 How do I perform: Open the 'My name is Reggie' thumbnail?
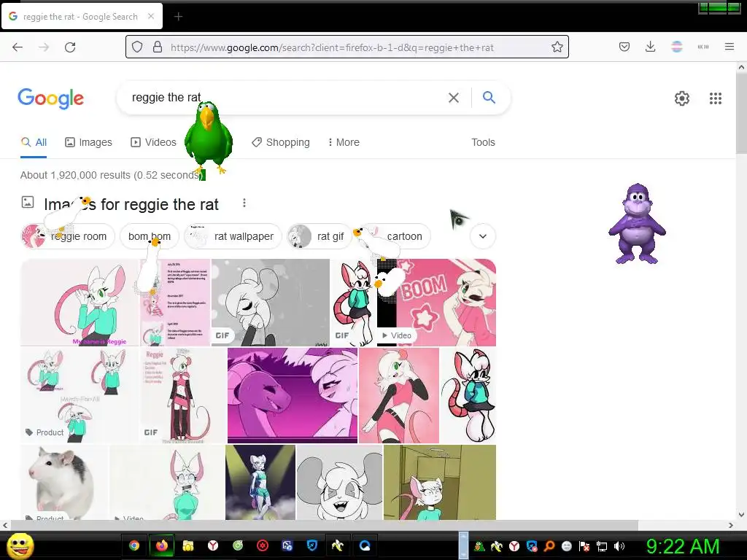(x=80, y=303)
